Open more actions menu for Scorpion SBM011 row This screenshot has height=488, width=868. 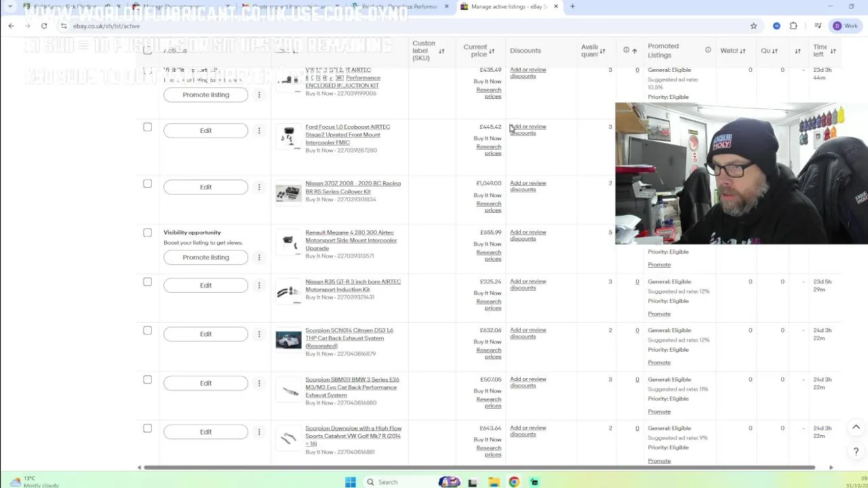tap(259, 383)
